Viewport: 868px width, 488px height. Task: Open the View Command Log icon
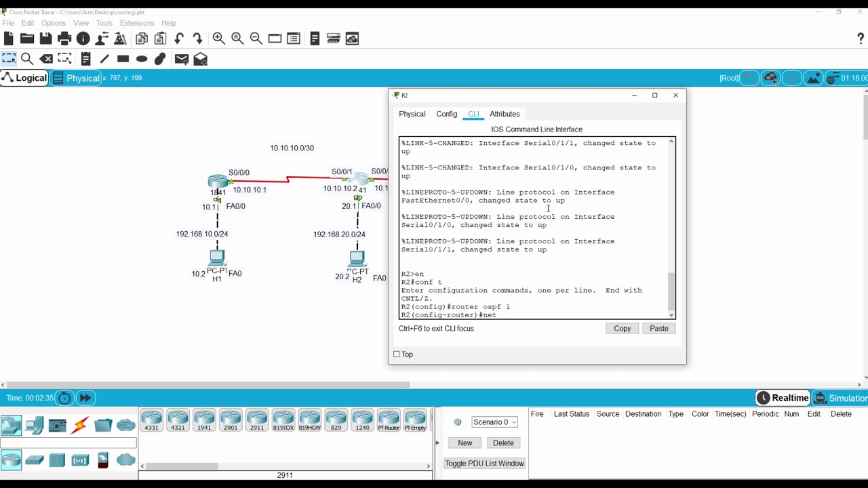(x=315, y=39)
